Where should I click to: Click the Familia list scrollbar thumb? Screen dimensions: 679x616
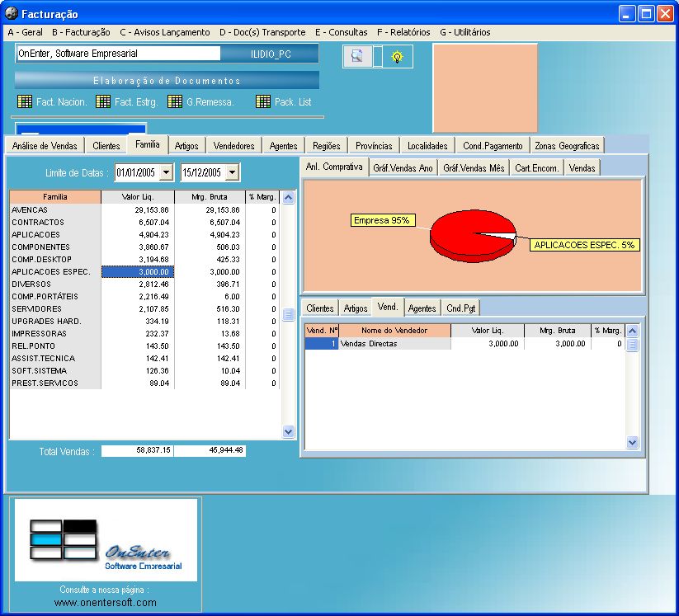pyautogui.click(x=289, y=314)
